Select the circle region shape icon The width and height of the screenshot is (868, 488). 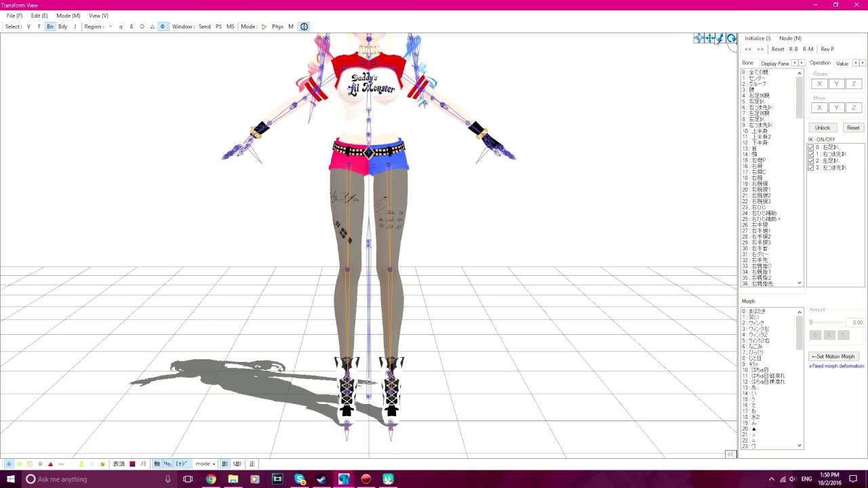pyautogui.click(x=142, y=26)
